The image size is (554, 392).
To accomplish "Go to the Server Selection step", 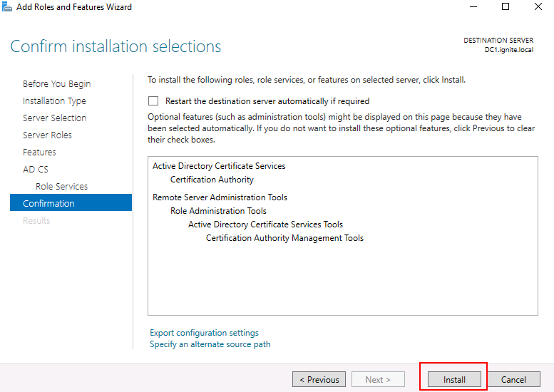I will click(54, 118).
